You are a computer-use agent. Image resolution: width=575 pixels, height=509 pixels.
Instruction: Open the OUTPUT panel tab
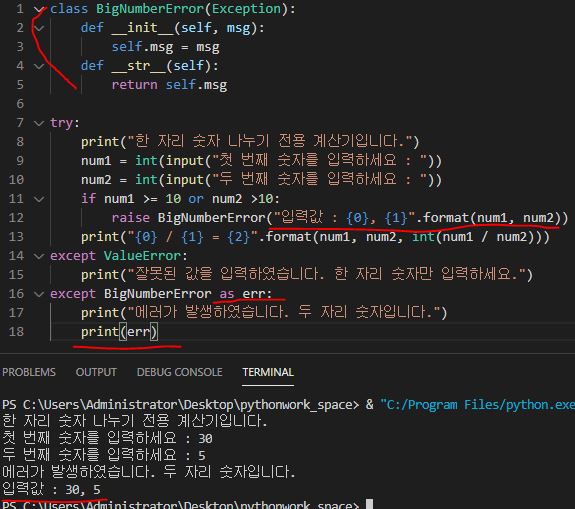[96, 372]
